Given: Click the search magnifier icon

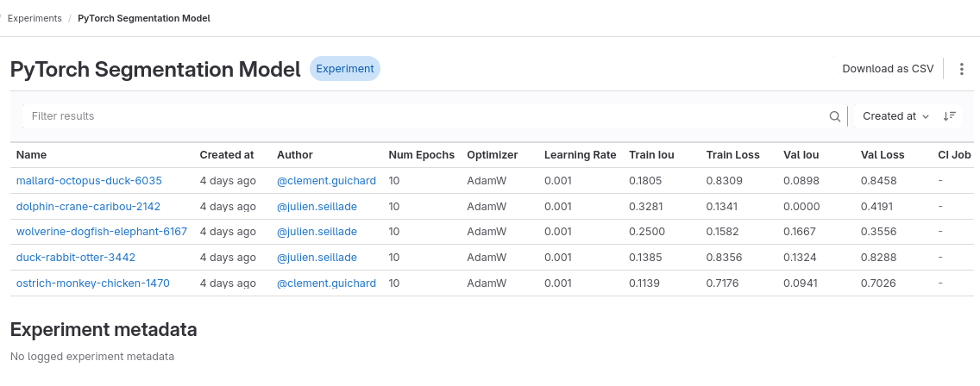Looking at the screenshot, I should (834, 116).
